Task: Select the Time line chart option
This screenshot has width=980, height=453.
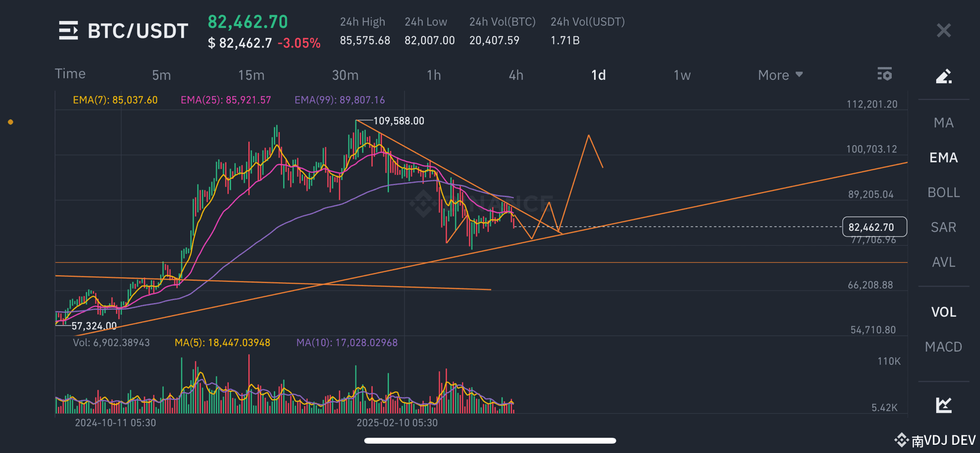Action: pyautogui.click(x=70, y=74)
